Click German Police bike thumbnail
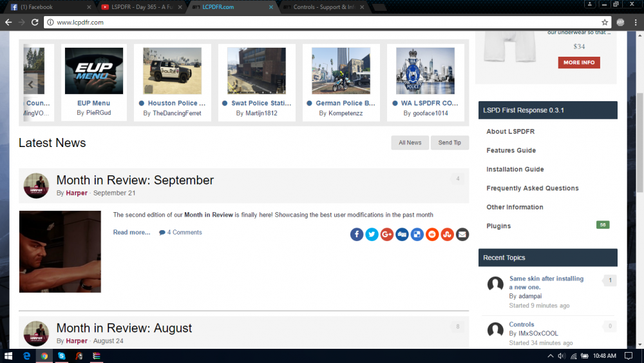 click(x=341, y=71)
